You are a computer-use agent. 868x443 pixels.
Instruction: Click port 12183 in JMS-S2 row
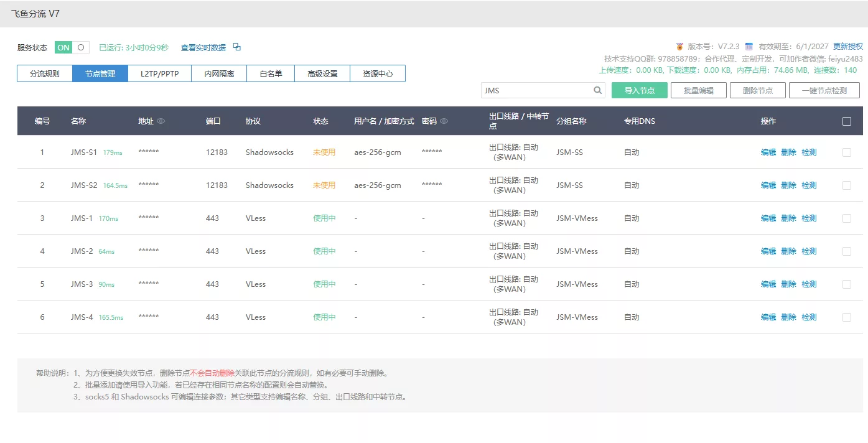click(217, 185)
